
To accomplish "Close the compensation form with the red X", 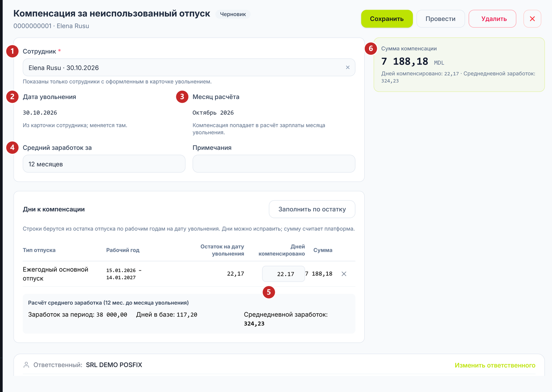I will (x=532, y=19).
